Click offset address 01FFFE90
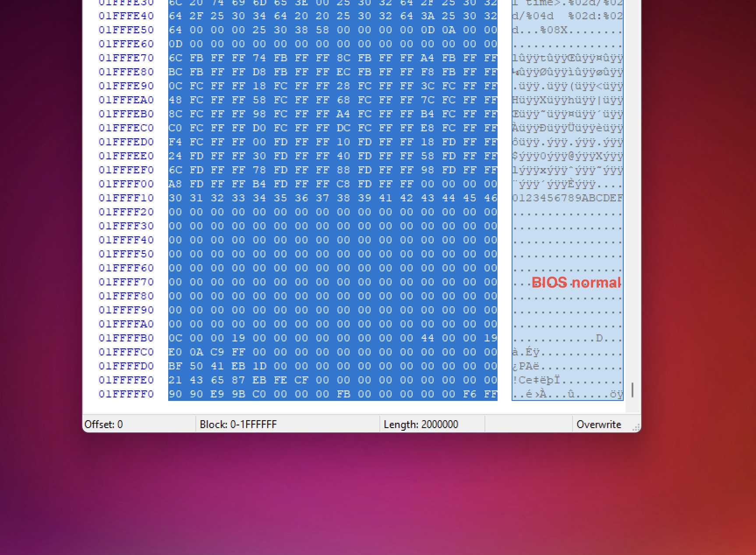Image resolution: width=756 pixels, height=555 pixels. 126,86
